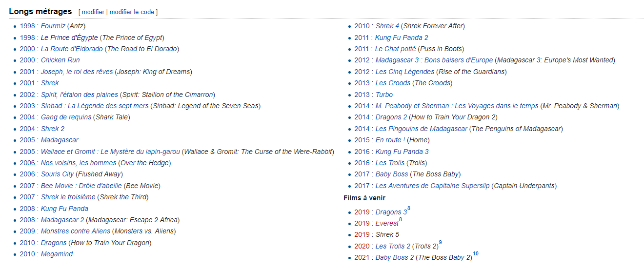The image size is (644, 268).
Task: Open Le Chat potté link
Action: pyautogui.click(x=396, y=49)
